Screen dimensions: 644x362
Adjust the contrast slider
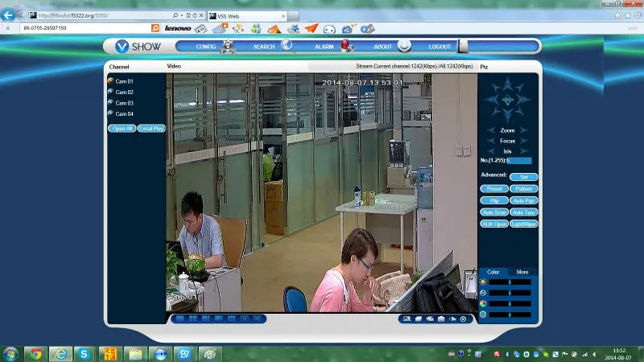click(x=510, y=293)
